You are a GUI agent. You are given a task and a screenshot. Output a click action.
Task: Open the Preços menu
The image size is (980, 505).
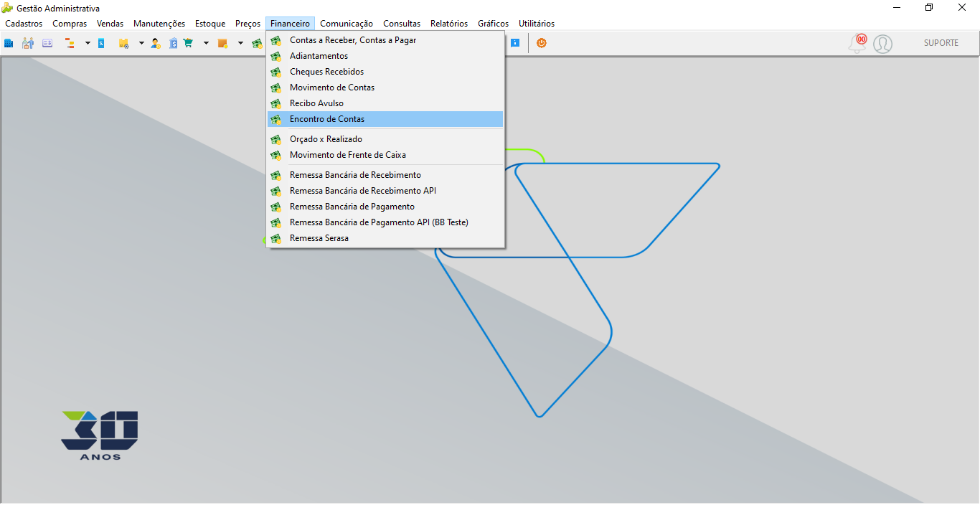pos(248,24)
